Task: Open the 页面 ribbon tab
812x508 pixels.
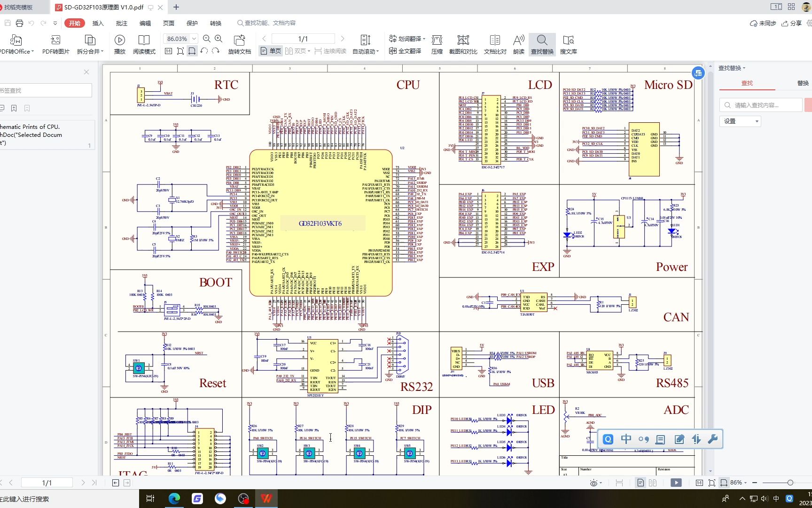Action: click(168, 23)
